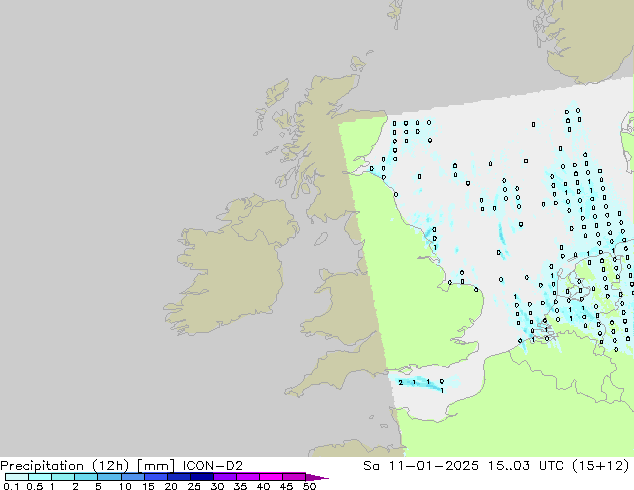Click the '(15+12)' forecast offset text
634x490 pixels.
(601, 466)
